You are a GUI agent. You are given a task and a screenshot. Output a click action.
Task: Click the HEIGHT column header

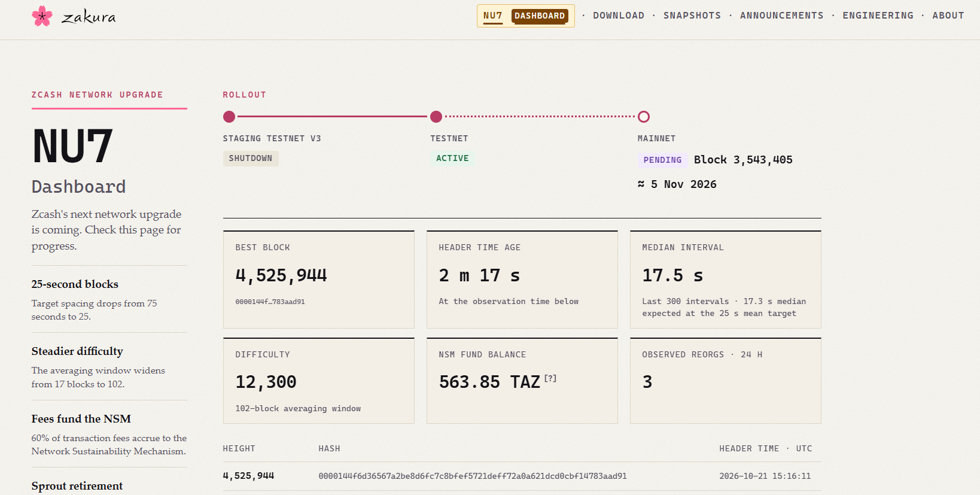pos(239,448)
